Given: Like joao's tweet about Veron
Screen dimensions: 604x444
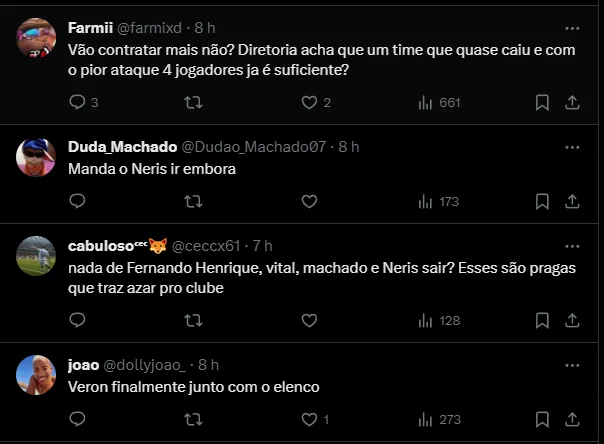Looking at the screenshot, I should coord(309,419).
